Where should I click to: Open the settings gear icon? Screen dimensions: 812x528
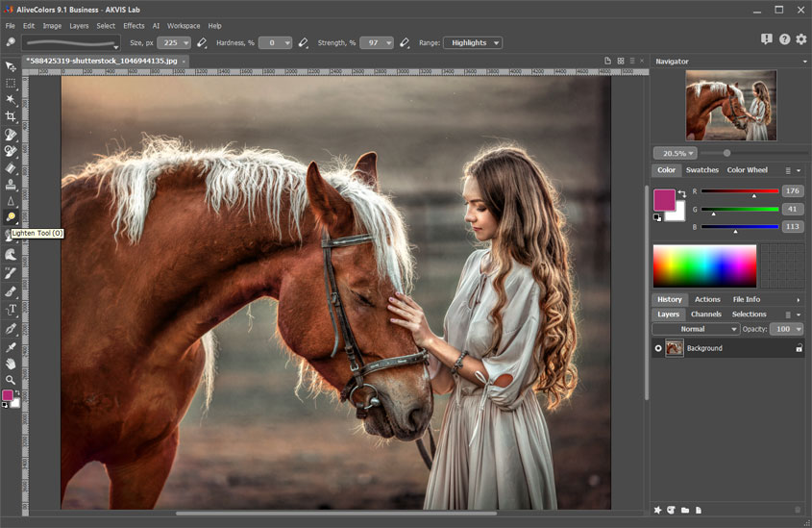coord(801,39)
